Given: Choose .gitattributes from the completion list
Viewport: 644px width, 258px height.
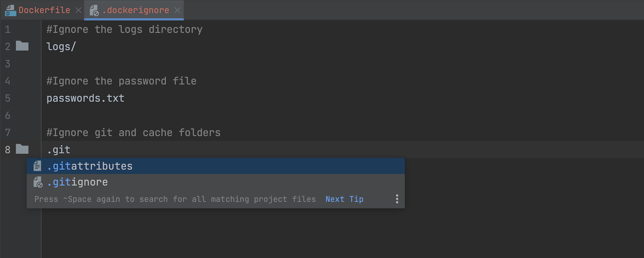Looking at the screenshot, I should tap(216, 166).
